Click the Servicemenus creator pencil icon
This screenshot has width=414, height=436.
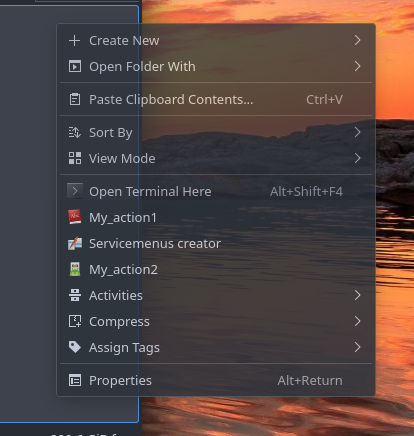pos(75,243)
